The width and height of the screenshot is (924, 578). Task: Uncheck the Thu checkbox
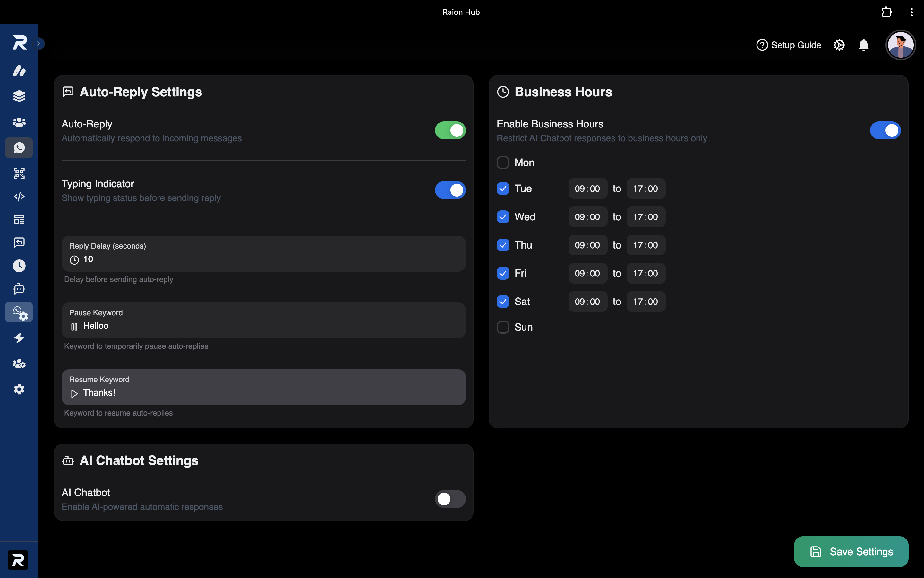point(503,245)
